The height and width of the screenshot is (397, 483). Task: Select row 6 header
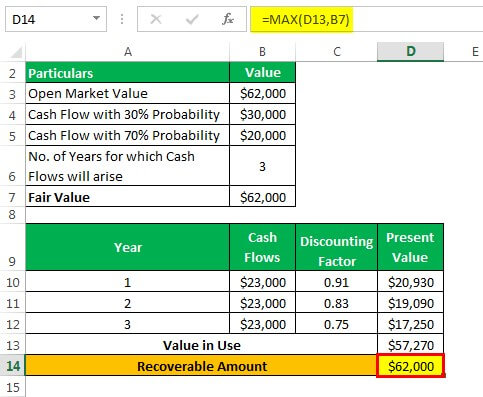(12, 166)
